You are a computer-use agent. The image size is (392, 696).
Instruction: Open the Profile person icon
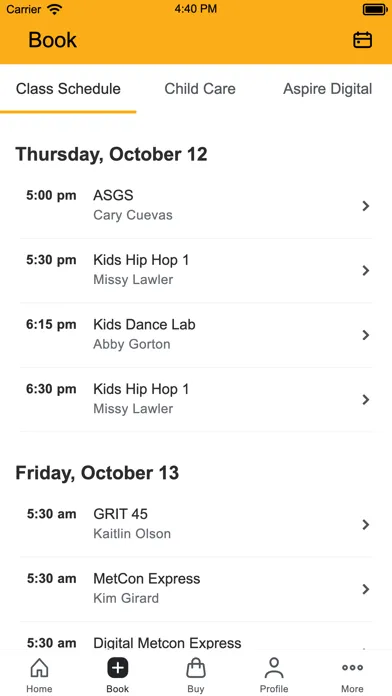click(x=274, y=668)
